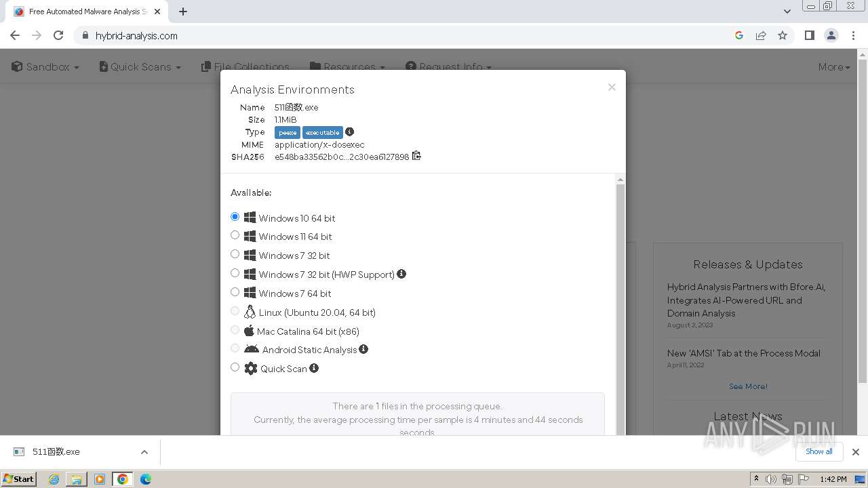Show all downloads

[x=819, y=451]
